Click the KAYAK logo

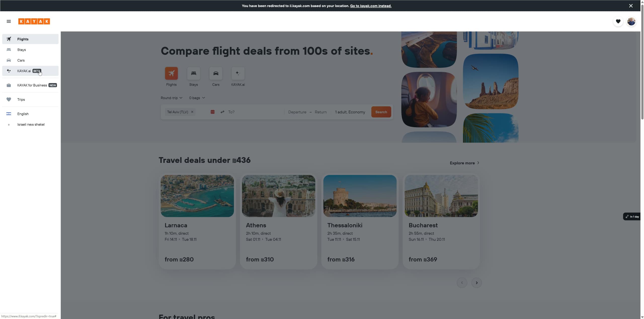pos(34,21)
